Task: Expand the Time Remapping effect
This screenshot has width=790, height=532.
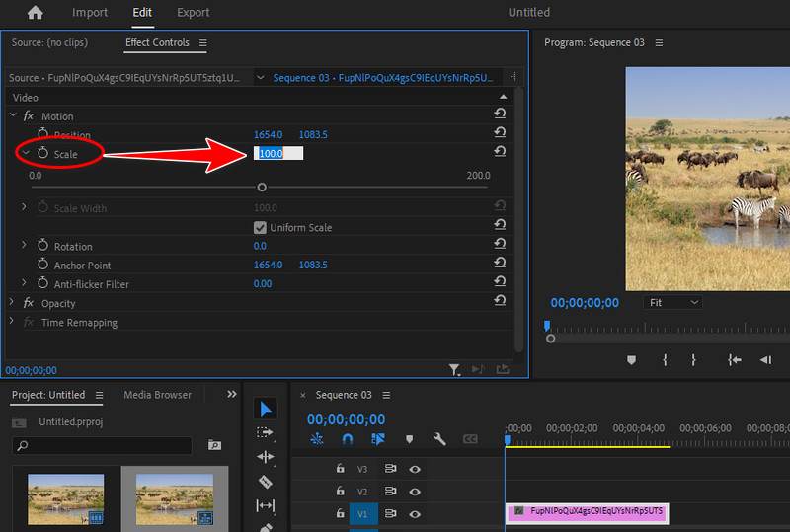Action: 11,321
